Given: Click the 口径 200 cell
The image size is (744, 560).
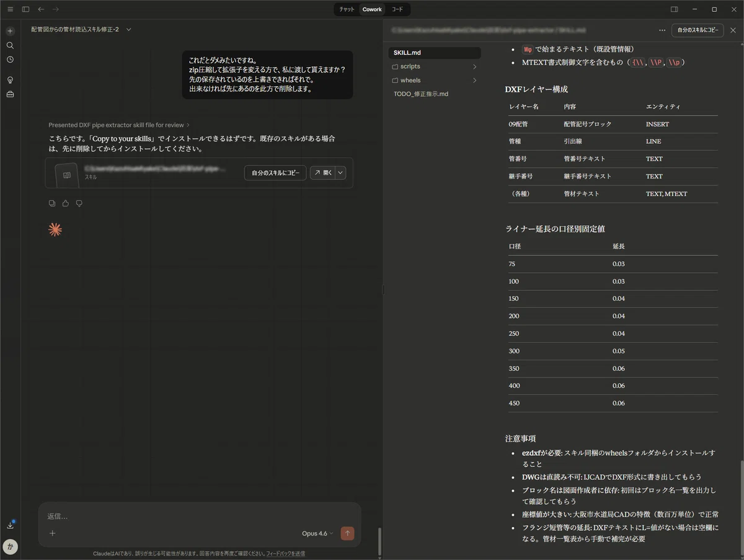Looking at the screenshot, I should click(x=514, y=316).
